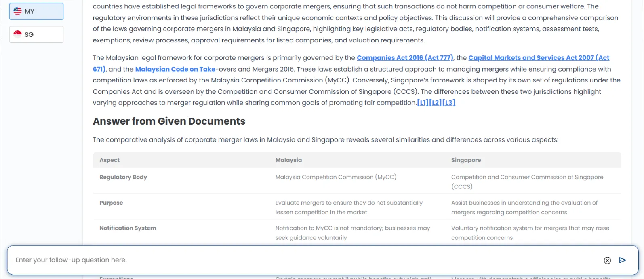Send the follow-up question using the arrow icon
644x279 pixels.
click(x=623, y=260)
